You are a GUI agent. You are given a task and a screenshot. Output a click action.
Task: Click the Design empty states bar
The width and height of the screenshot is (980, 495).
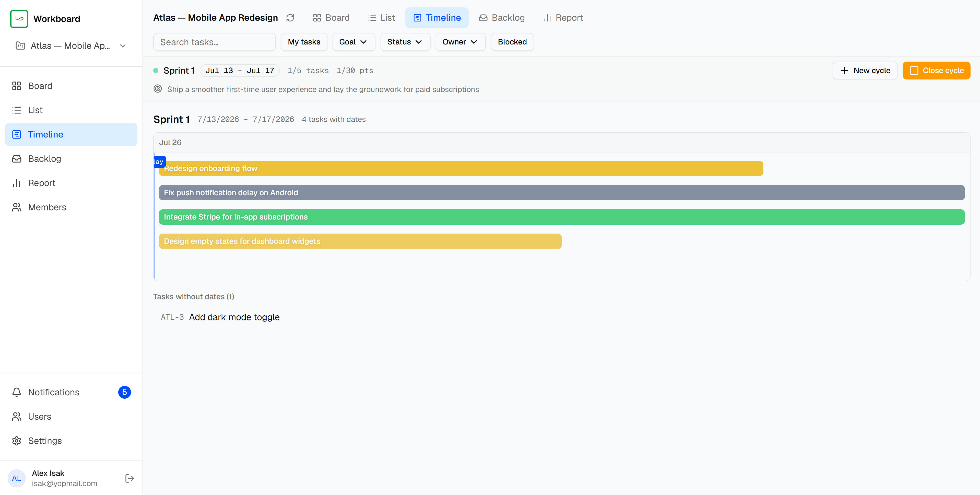tap(360, 241)
